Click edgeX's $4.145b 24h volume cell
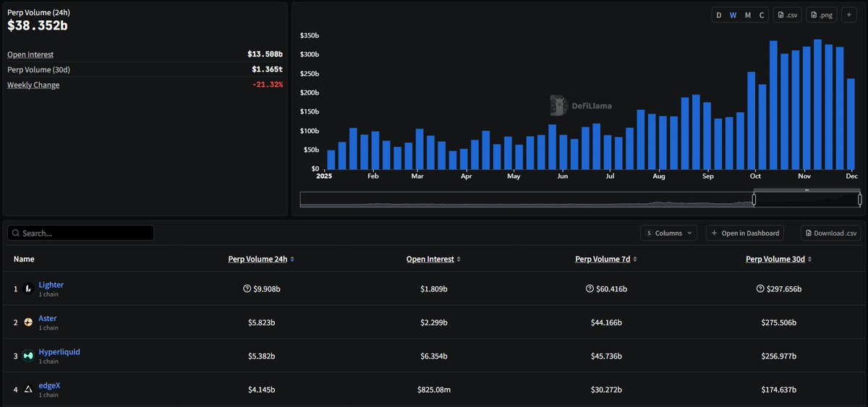Screen dimensions: 868x407 (x=261, y=390)
